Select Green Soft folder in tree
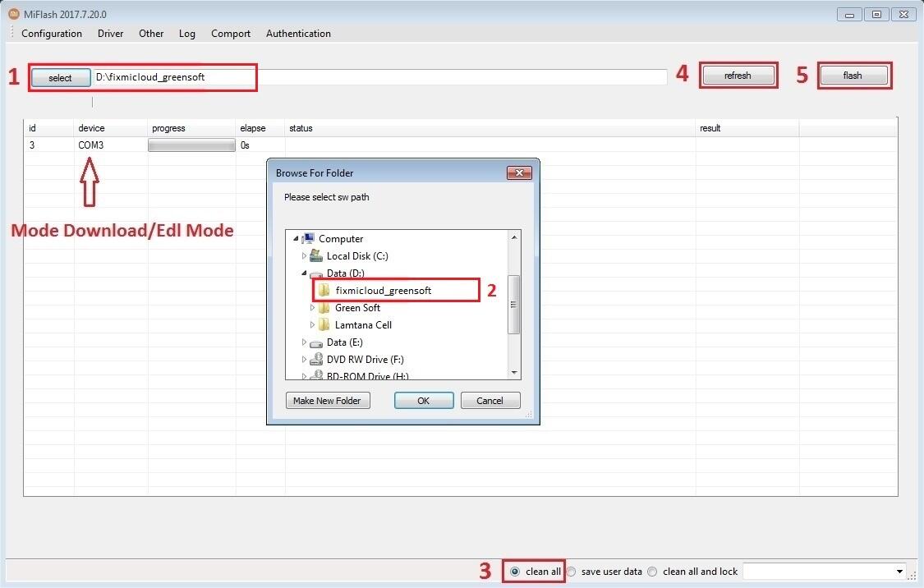Image resolution: width=924 pixels, height=588 pixels. [x=358, y=308]
